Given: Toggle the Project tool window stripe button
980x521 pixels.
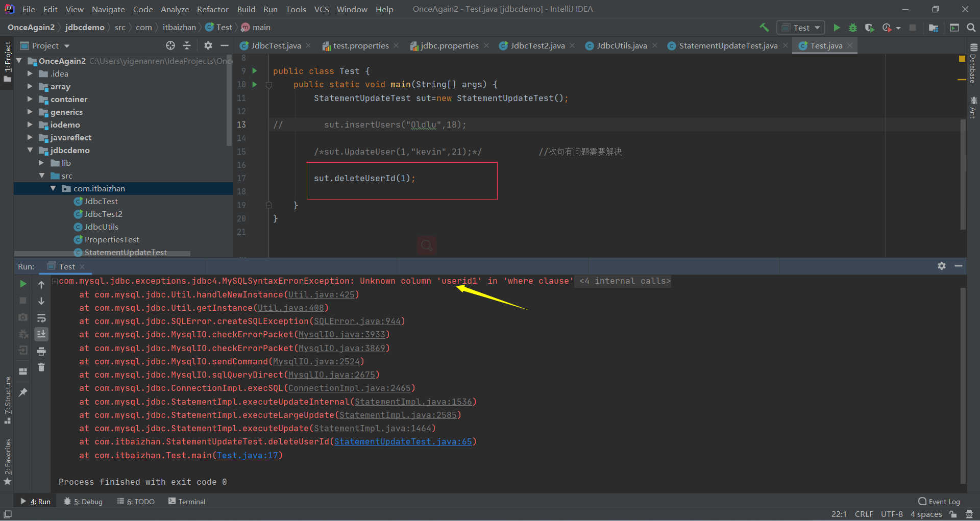Looking at the screenshot, I should coord(7,62).
